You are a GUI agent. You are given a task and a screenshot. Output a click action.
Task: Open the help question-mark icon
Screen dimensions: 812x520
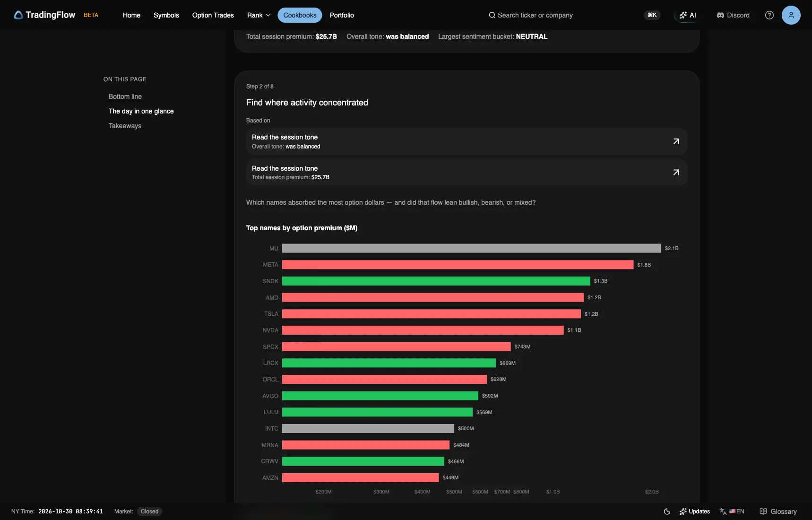pyautogui.click(x=769, y=15)
